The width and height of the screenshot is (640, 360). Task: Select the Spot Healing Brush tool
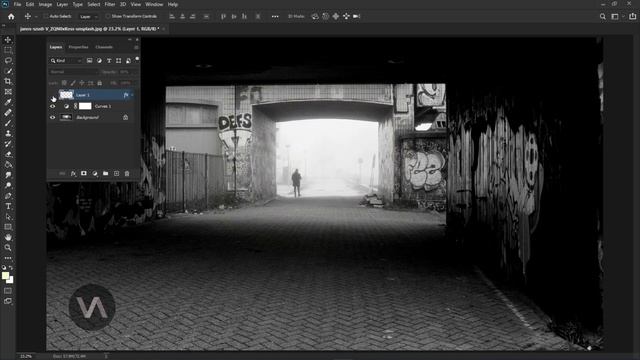(8, 112)
